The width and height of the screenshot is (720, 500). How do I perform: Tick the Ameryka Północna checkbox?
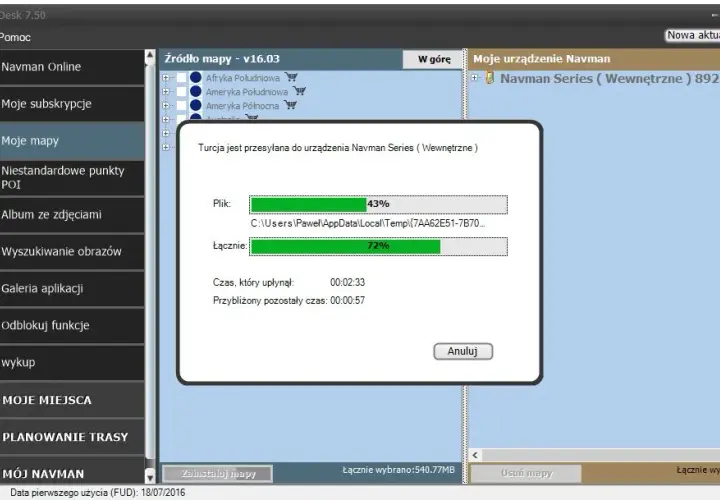pyautogui.click(x=181, y=106)
